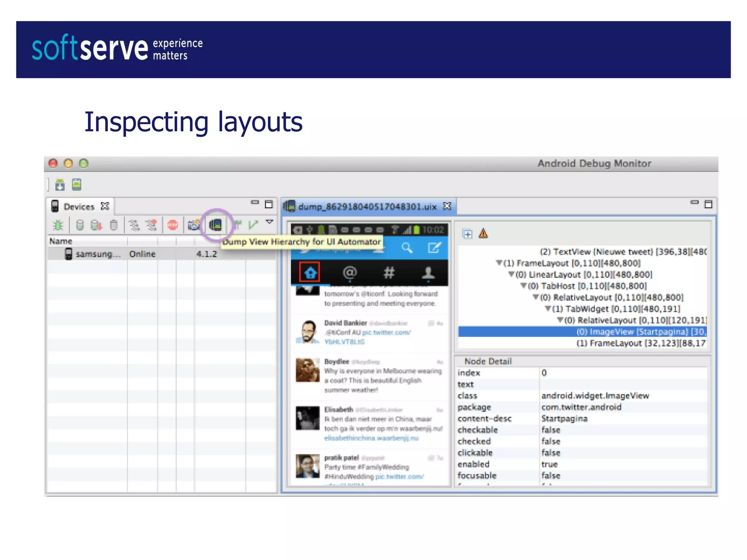Click the profile person tab in Twitter screenshot
Image resolution: width=747 pixels, height=560 pixels.
tap(428, 273)
